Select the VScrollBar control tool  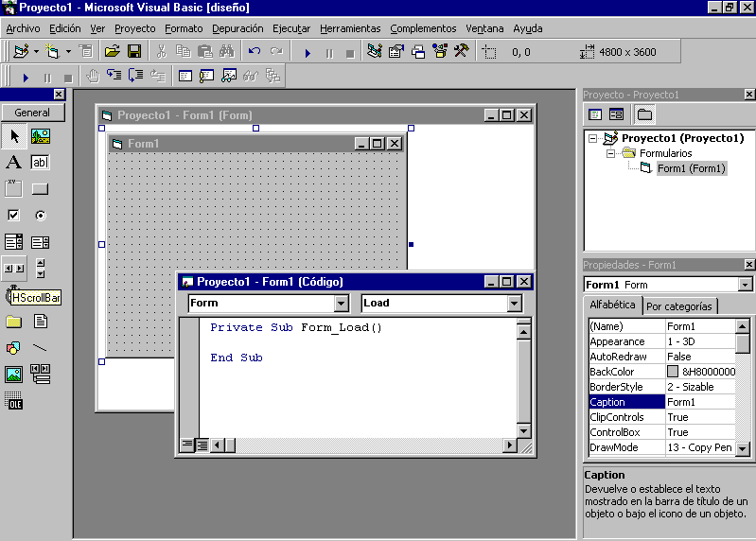[41, 269]
